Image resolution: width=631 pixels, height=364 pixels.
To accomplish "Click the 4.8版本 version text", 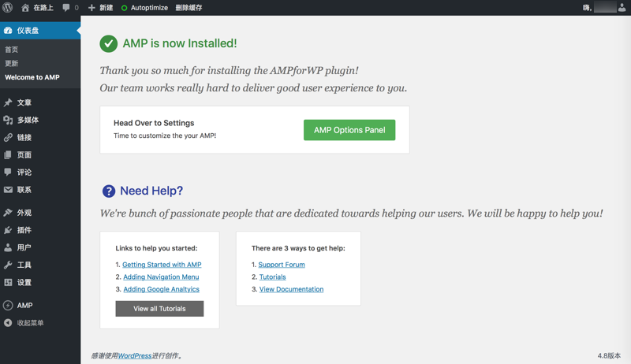I will pyautogui.click(x=609, y=355).
